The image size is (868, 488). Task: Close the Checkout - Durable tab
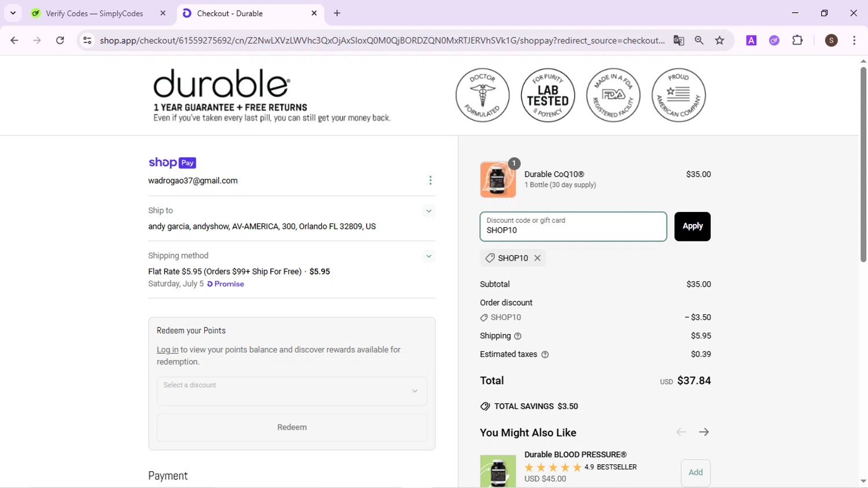coord(314,13)
